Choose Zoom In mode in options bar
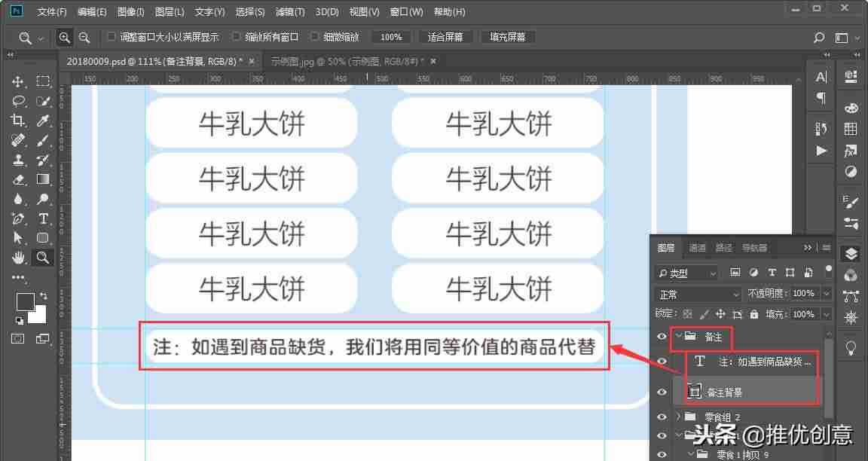The height and width of the screenshot is (461, 868). (65, 37)
